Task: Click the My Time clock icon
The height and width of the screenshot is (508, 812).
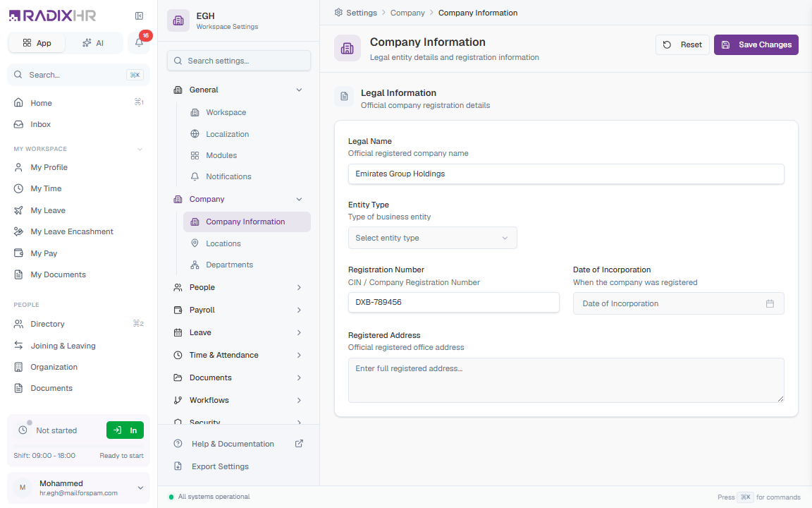Action: (18, 188)
